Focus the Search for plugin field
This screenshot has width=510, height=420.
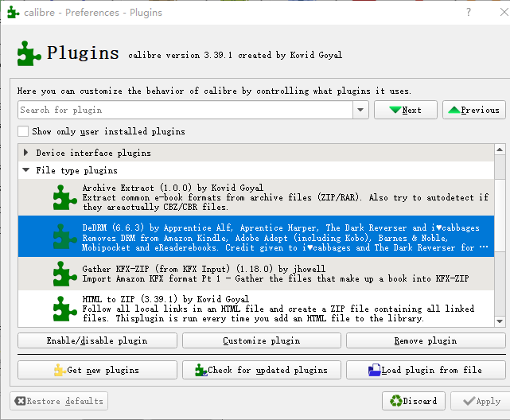(185, 110)
